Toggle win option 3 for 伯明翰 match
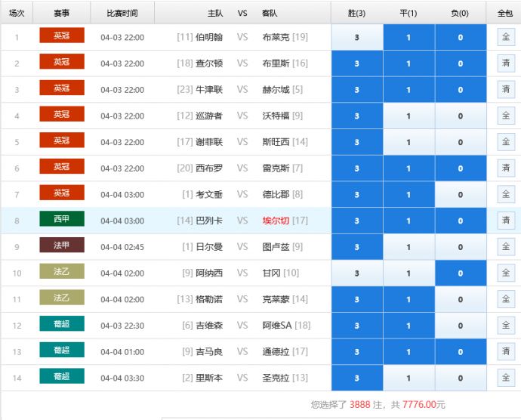521x420 pixels. coord(357,38)
